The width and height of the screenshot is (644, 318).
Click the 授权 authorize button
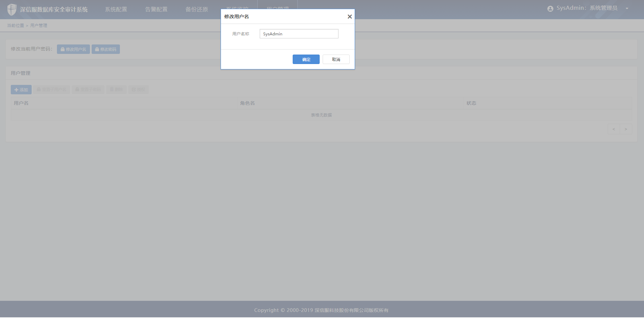[138, 90]
